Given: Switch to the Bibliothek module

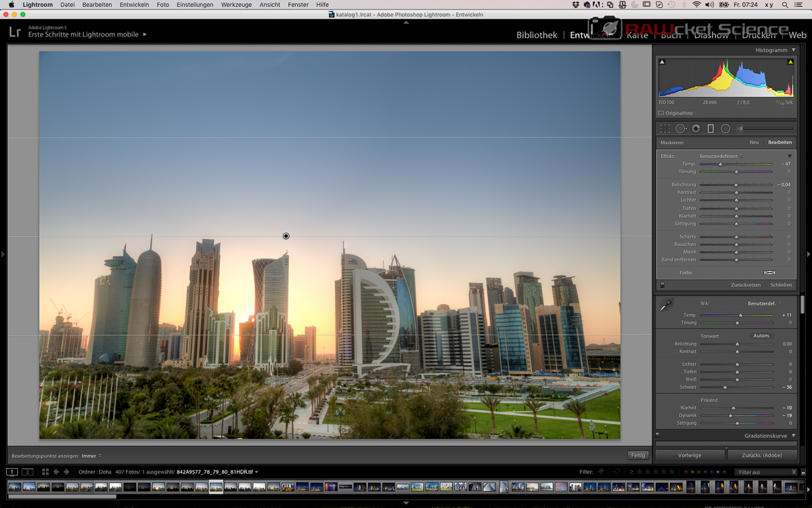Looking at the screenshot, I should pyautogui.click(x=537, y=35).
